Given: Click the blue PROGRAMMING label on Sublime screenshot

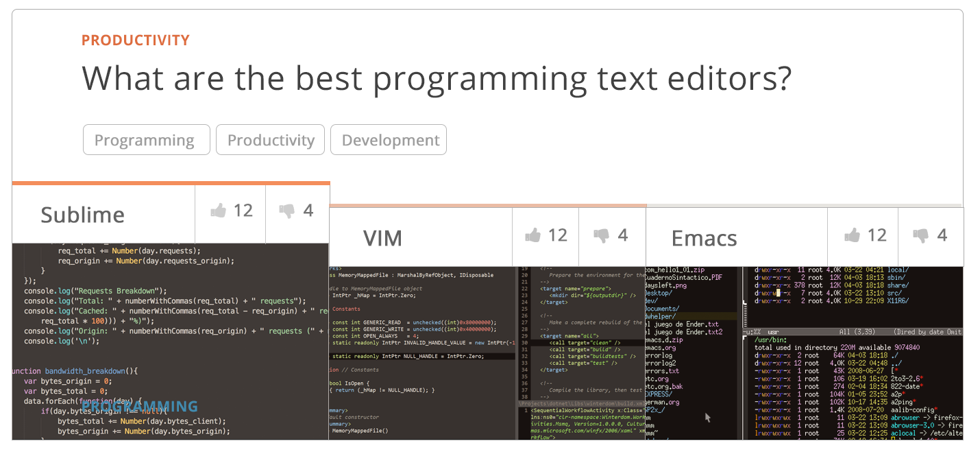Looking at the screenshot, I should click(140, 407).
